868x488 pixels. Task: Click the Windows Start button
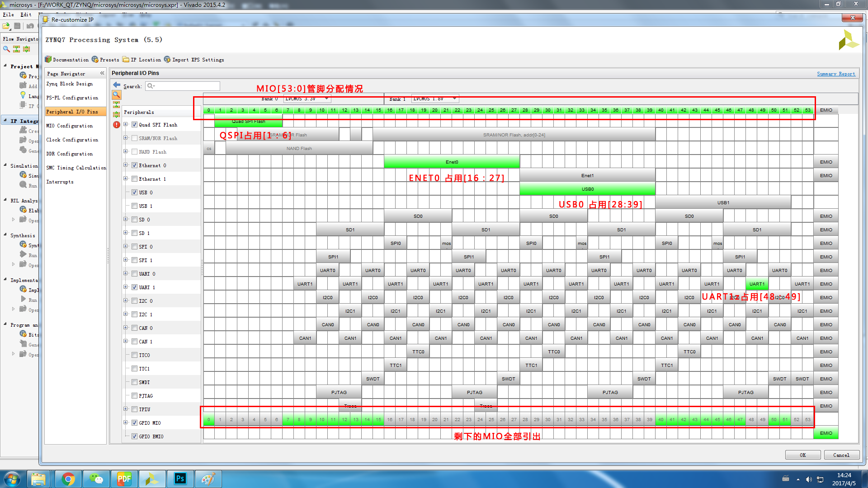(x=12, y=479)
